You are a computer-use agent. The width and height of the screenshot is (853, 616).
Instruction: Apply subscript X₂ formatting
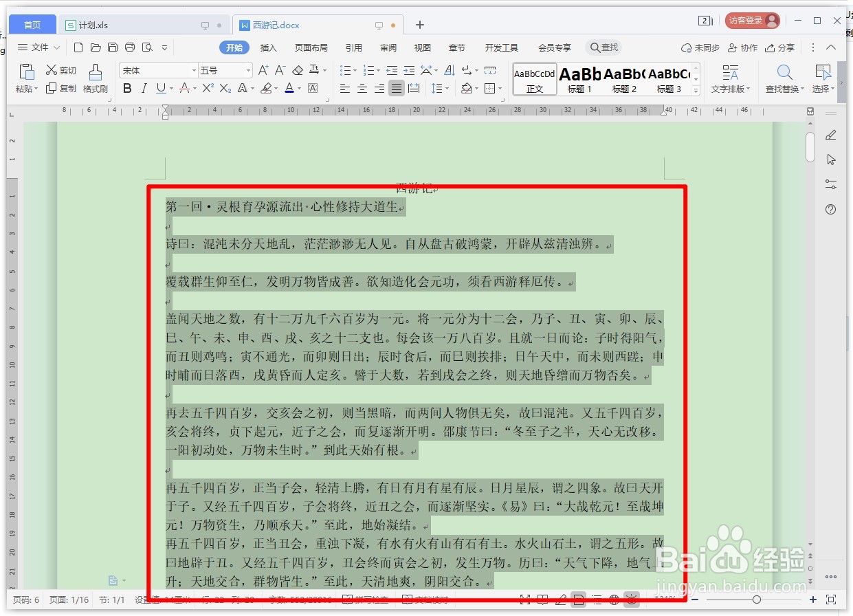click(x=225, y=88)
